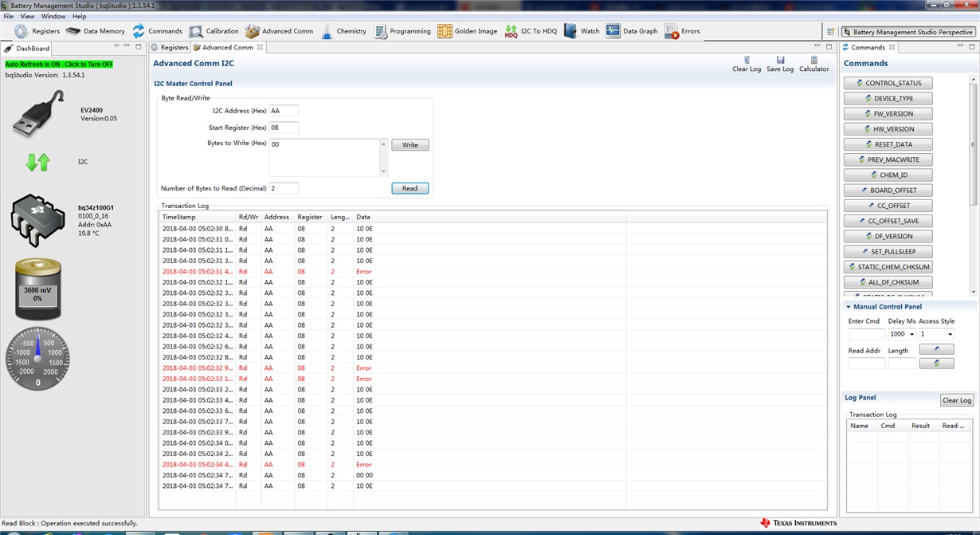Open Data Memory from toolbar
The image size is (980, 535).
click(95, 31)
